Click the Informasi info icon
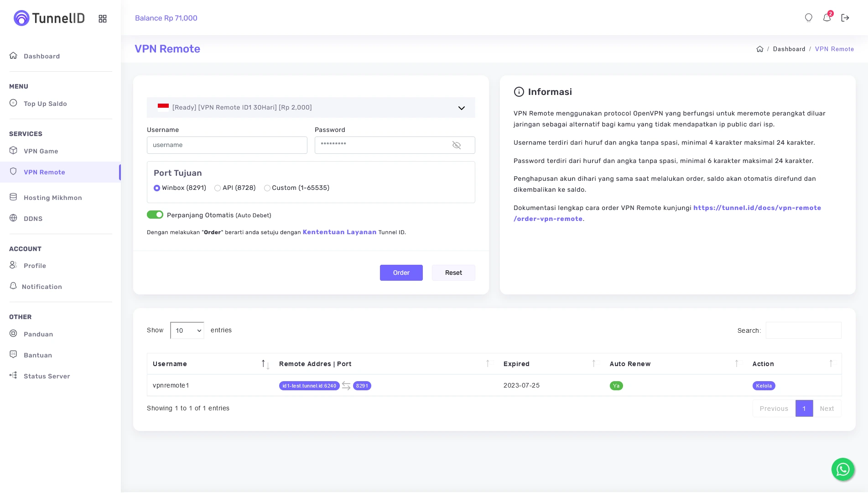 pos(519,92)
